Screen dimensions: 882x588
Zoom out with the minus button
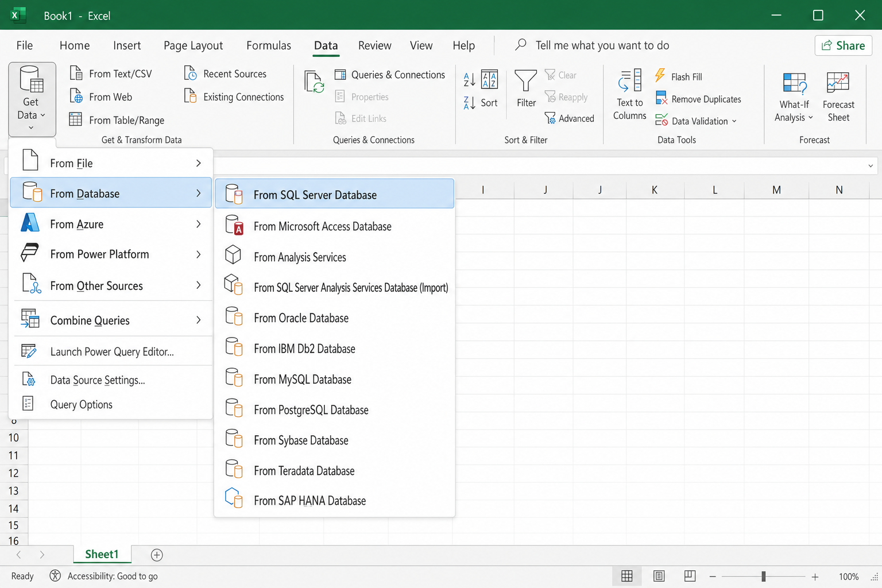713,577
